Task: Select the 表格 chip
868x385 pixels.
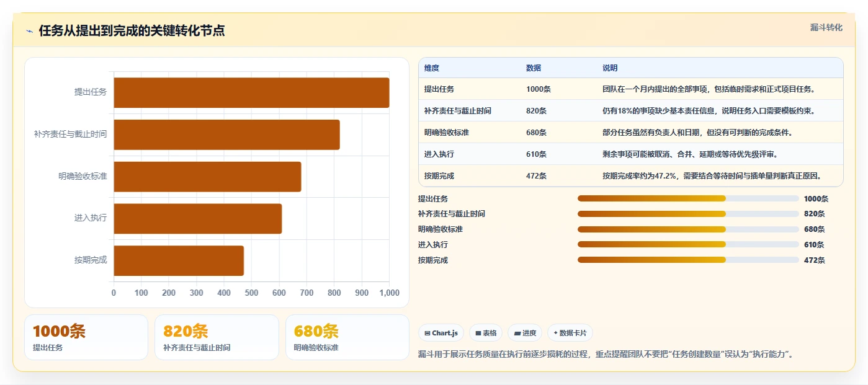Action: (486, 333)
